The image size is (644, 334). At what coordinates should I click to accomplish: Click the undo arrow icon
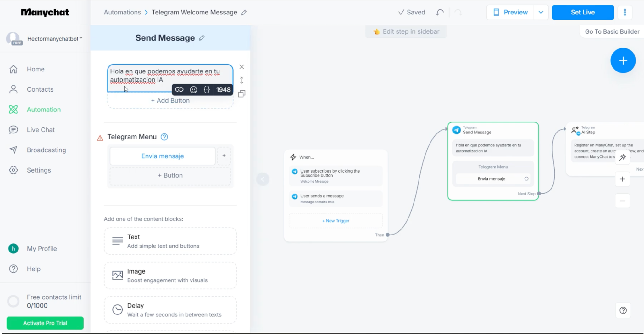click(440, 12)
